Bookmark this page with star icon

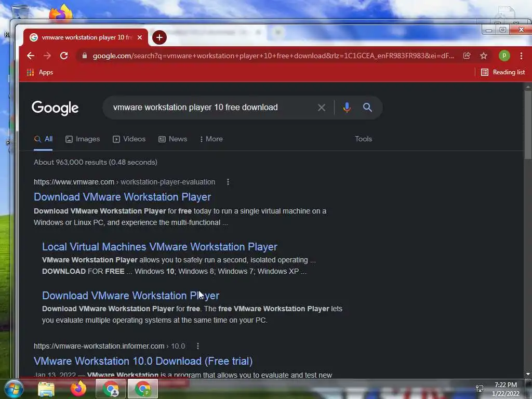484,56
